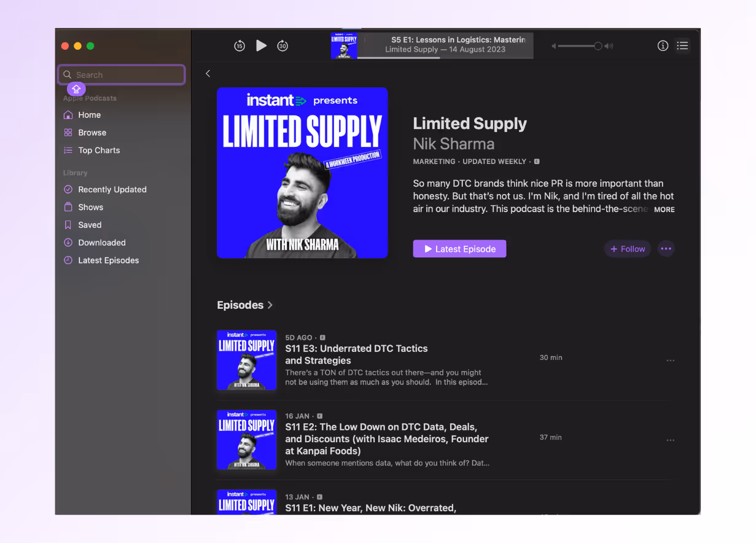The image size is (756, 543).
Task: Expand the Episodes section chevron
Action: pyautogui.click(x=270, y=305)
